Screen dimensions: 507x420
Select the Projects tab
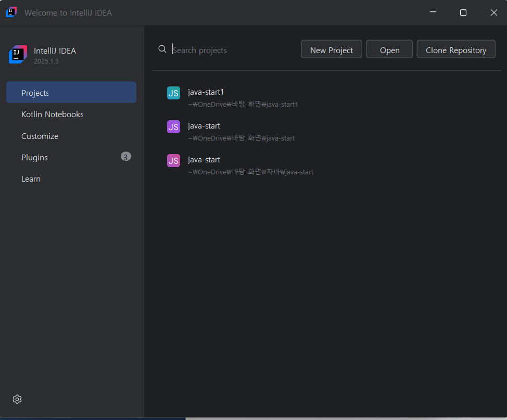[x=71, y=93]
